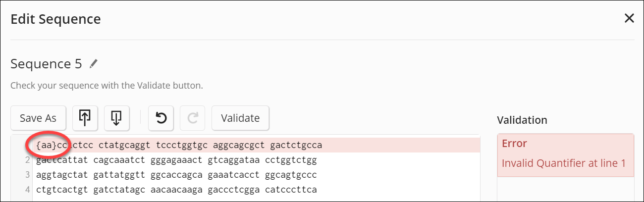Click the upload arrow icon button
This screenshot has height=202, width=644.
pyautogui.click(x=85, y=118)
